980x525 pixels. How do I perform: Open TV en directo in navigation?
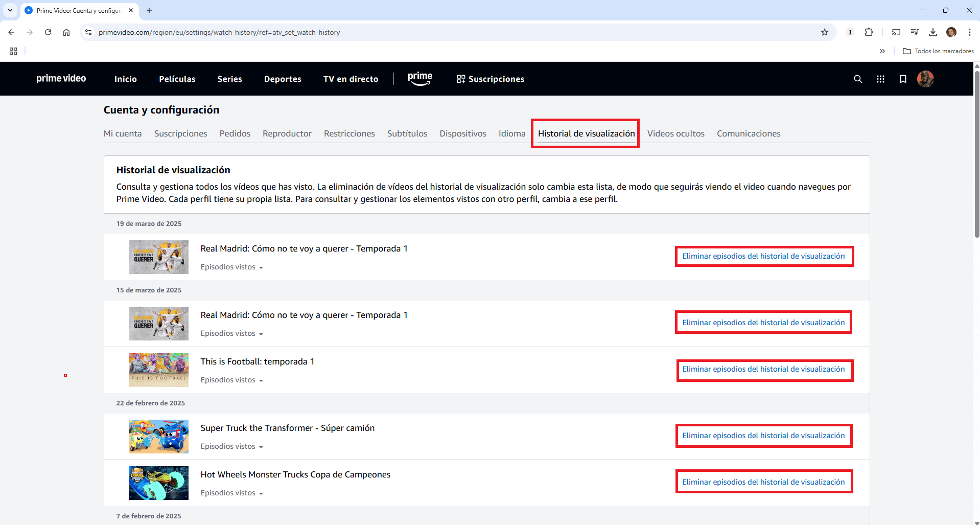351,79
